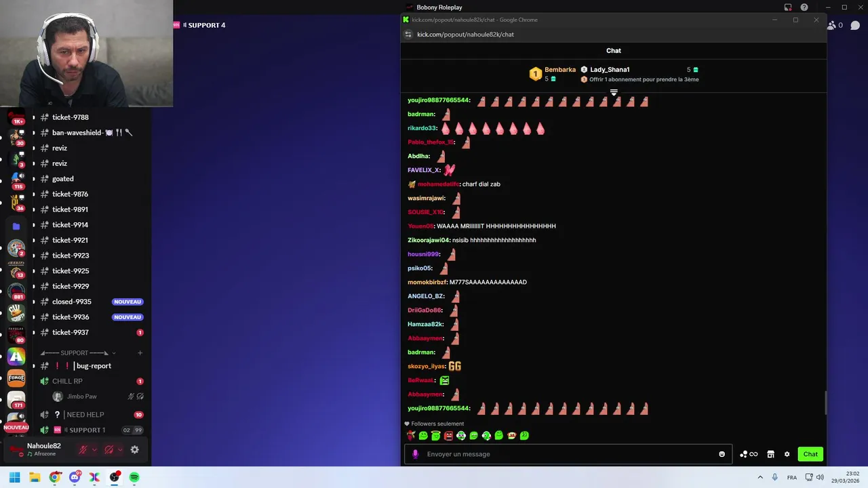
Task: Open the bug-report channel
Action: [92, 366]
